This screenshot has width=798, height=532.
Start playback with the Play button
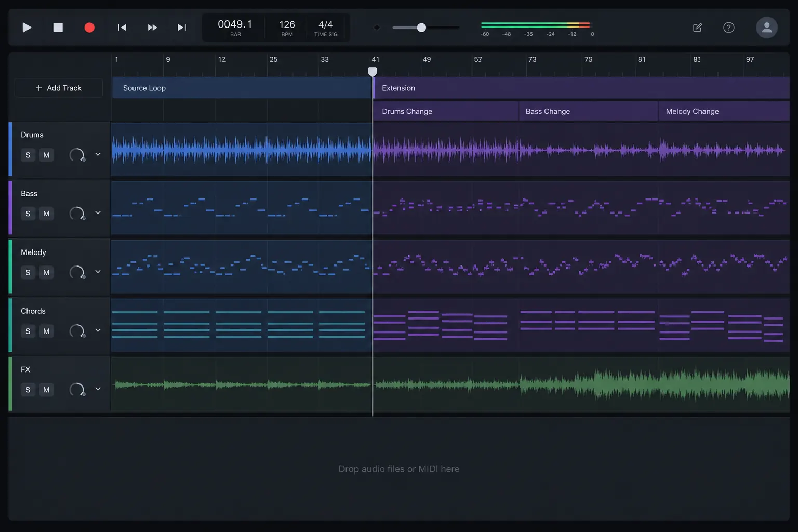pyautogui.click(x=27, y=28)
